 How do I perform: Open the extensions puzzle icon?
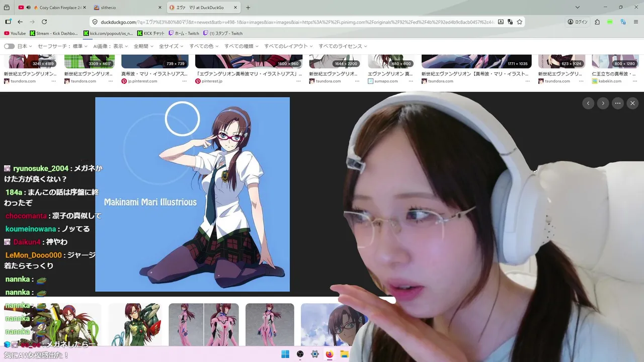click(597, 22)
